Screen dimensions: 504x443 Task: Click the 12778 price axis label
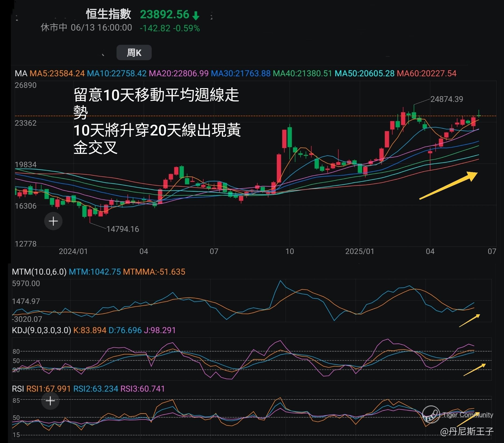pyautogui.click(x=25, y=244)
